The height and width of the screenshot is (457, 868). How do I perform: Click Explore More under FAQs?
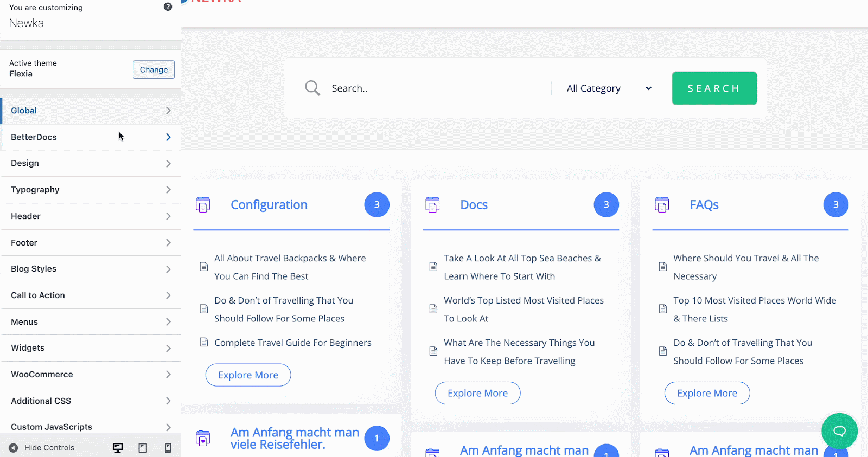click(707, 393)
